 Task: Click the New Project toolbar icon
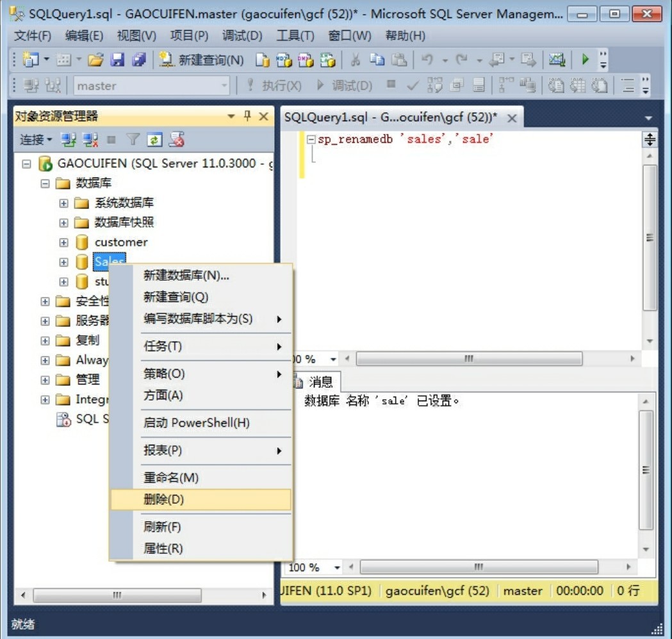[x=30, y=60]
